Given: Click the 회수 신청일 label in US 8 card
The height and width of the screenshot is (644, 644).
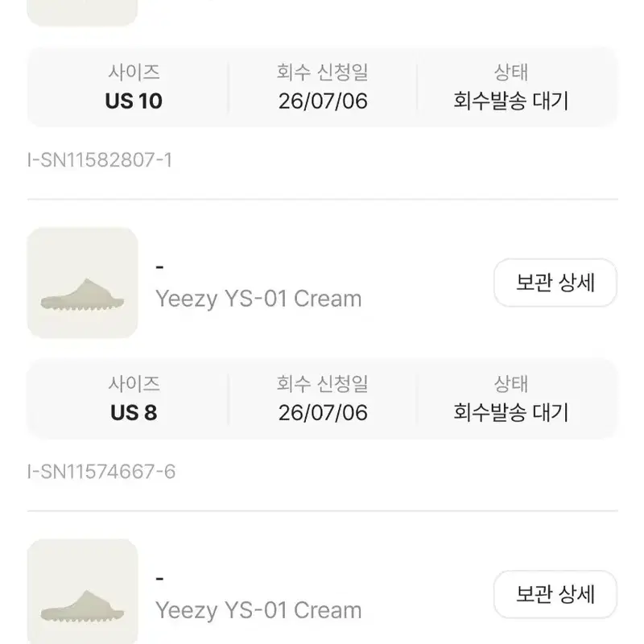Looking at the screenshot, I should pos(323,384).
